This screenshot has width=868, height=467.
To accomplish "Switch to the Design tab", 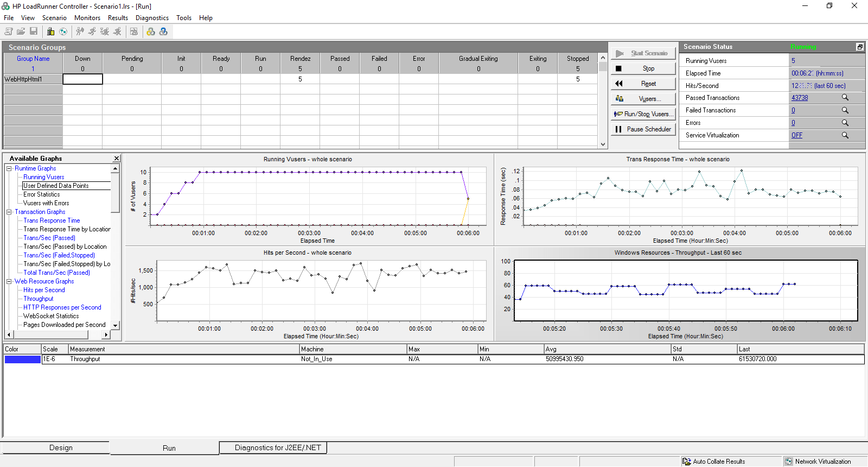I will pyautogui.click(x=61, y=447).
